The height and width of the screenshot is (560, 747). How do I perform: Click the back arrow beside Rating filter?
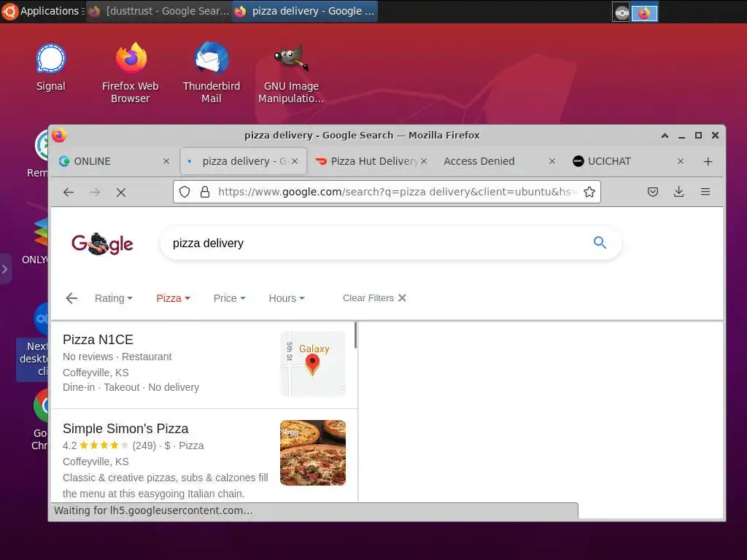pos(71,298)
